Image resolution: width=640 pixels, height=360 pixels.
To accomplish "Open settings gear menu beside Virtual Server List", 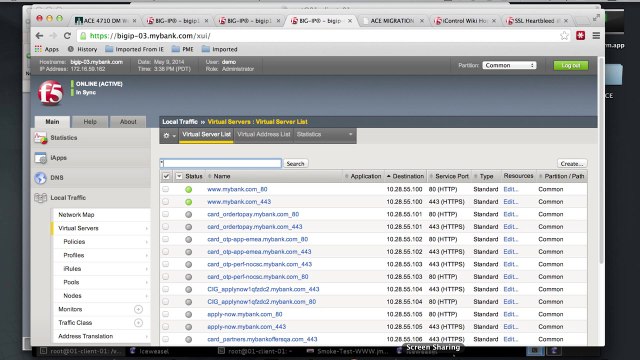I will 169,136.
